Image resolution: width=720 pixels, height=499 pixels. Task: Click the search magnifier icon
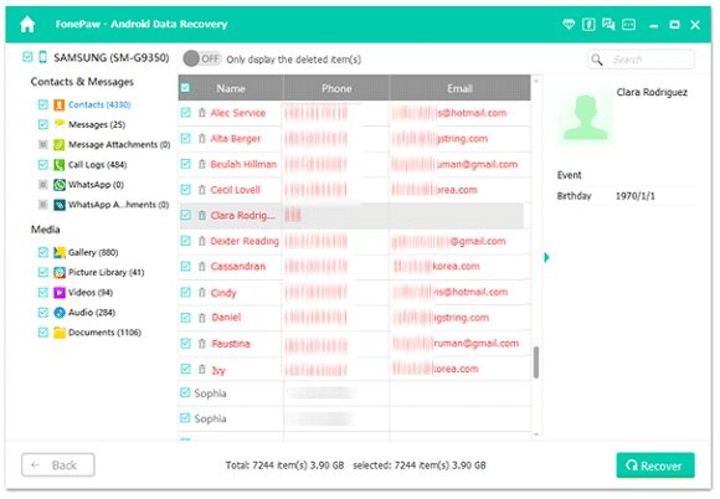coord(596,60)
